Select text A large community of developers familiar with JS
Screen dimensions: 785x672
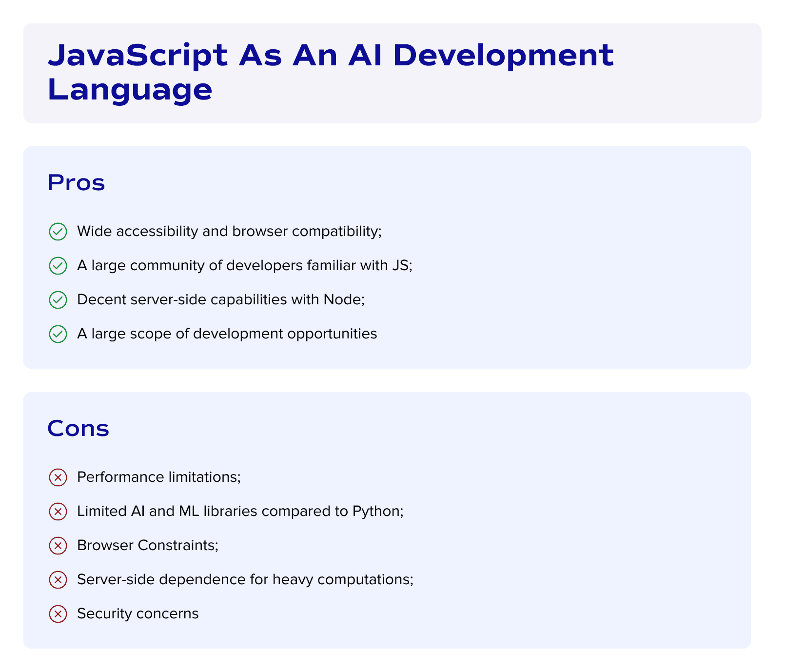(245, 265)
